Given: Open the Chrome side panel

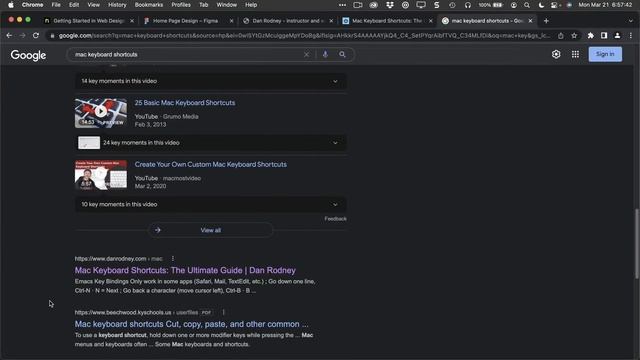Looking at the screenshot, I should click(604, 36).
